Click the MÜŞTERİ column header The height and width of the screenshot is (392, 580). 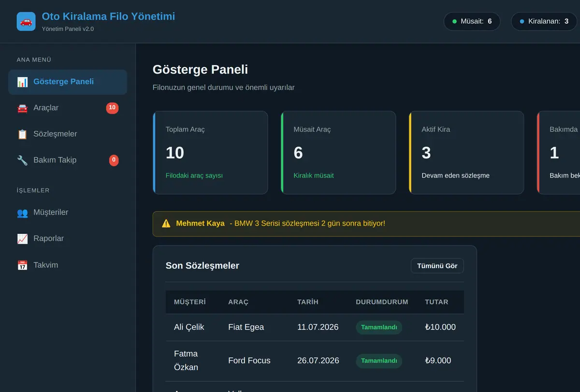pos(190,302)
